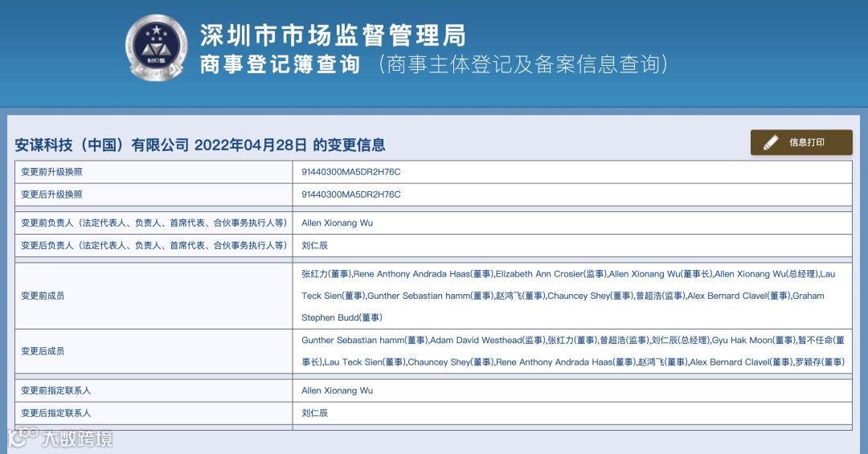Select the 变更后指定联系人 row label
Screen dimensions: 868x454
click(x=56, y=414)
